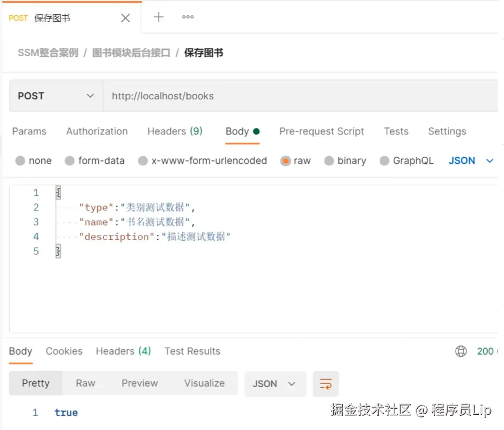
Task: Open the tab options ellipsis menu
Action: 188,17
